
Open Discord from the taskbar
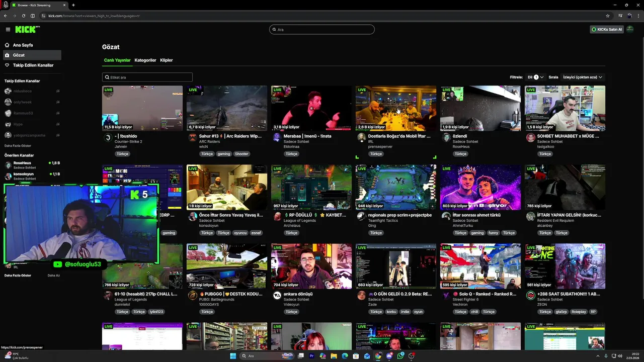389,356
